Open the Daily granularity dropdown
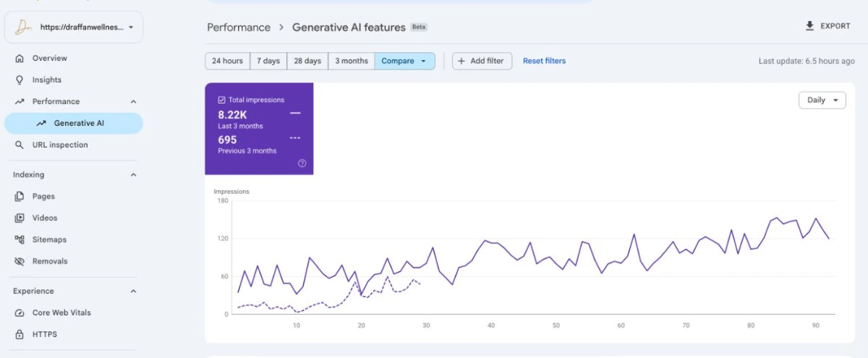This screenshot has width=868, height=358. coord(822,101)
